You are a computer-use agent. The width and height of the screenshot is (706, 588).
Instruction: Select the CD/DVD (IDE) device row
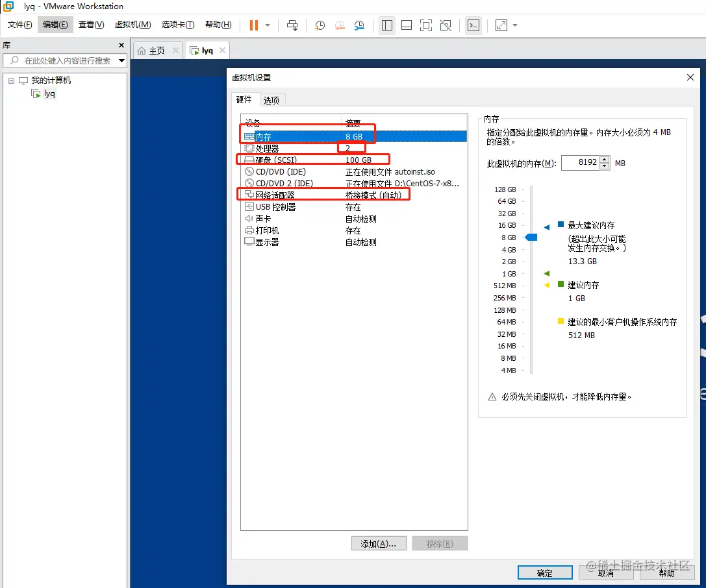point(354,172)
